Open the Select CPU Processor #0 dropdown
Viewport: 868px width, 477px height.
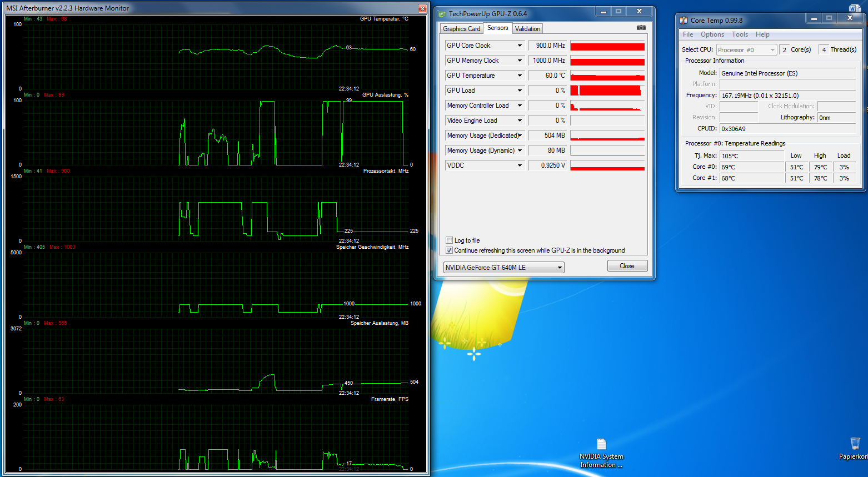pyautogui.click(x=746, y=50)
